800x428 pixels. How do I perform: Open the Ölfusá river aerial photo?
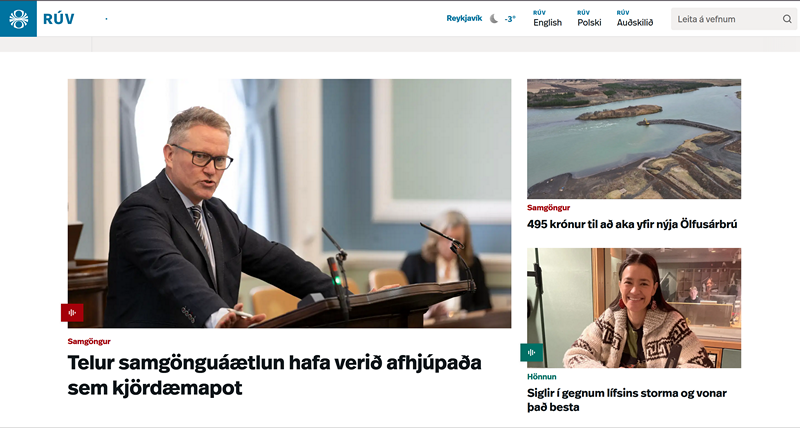(x=634, y=139)
